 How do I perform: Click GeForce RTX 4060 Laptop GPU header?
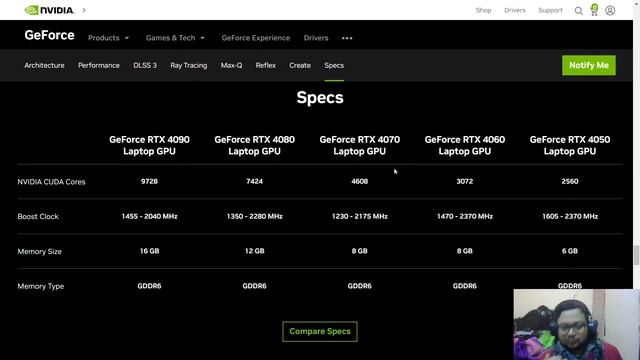(464, 145)
